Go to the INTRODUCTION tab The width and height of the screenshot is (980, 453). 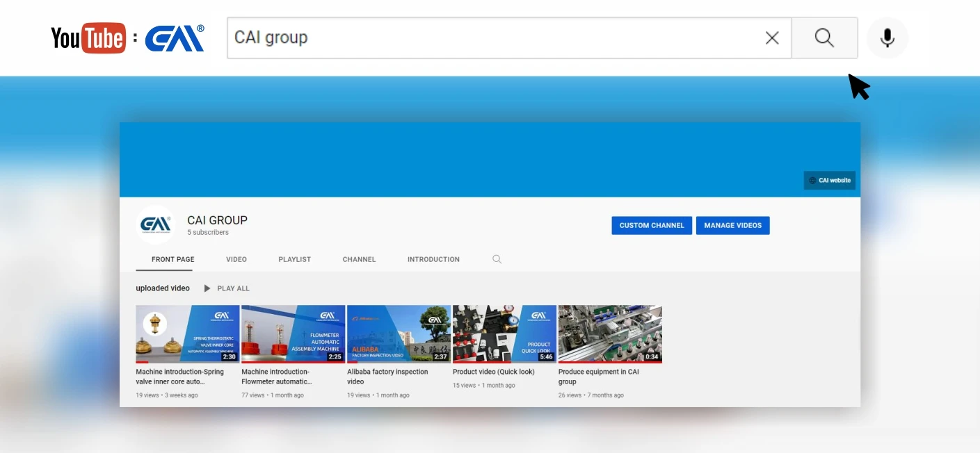433,259
